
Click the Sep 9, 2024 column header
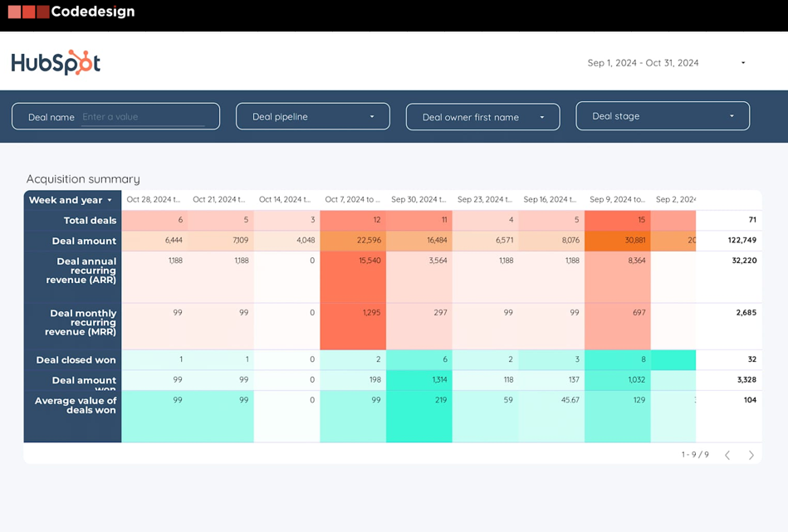tap(617, 200)
